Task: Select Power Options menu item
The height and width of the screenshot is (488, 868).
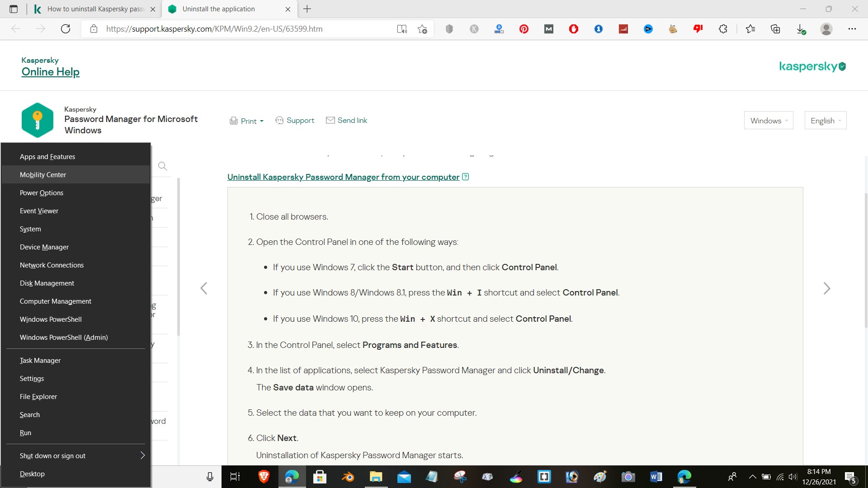Action: tap(76, 192)
